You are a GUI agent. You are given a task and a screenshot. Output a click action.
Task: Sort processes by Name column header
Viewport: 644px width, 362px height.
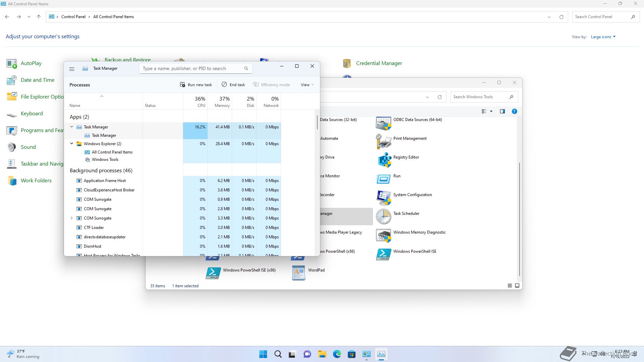pyautogui.click(x=103, y=102)
